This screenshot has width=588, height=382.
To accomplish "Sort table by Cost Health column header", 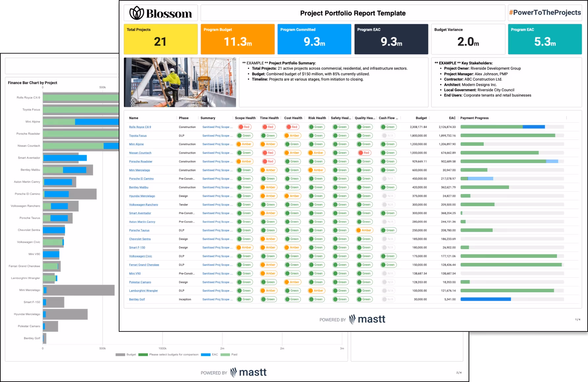I will pos(293,118).
